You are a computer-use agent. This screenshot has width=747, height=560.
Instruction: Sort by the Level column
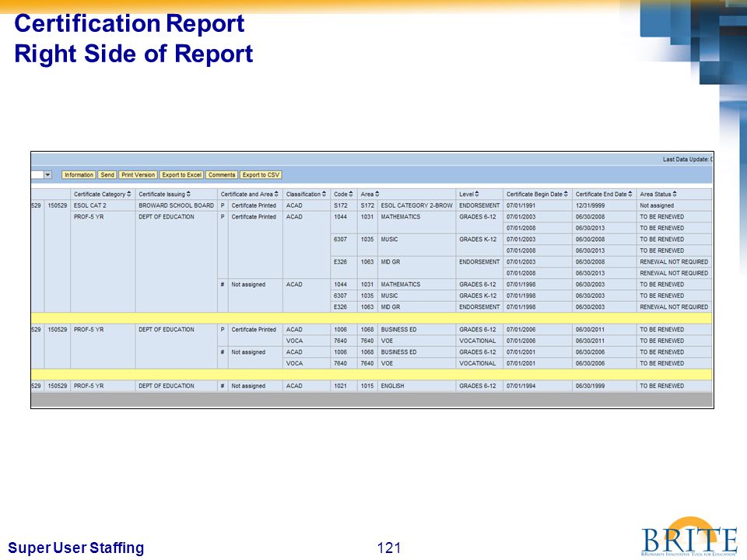click(x=477, y=194)
